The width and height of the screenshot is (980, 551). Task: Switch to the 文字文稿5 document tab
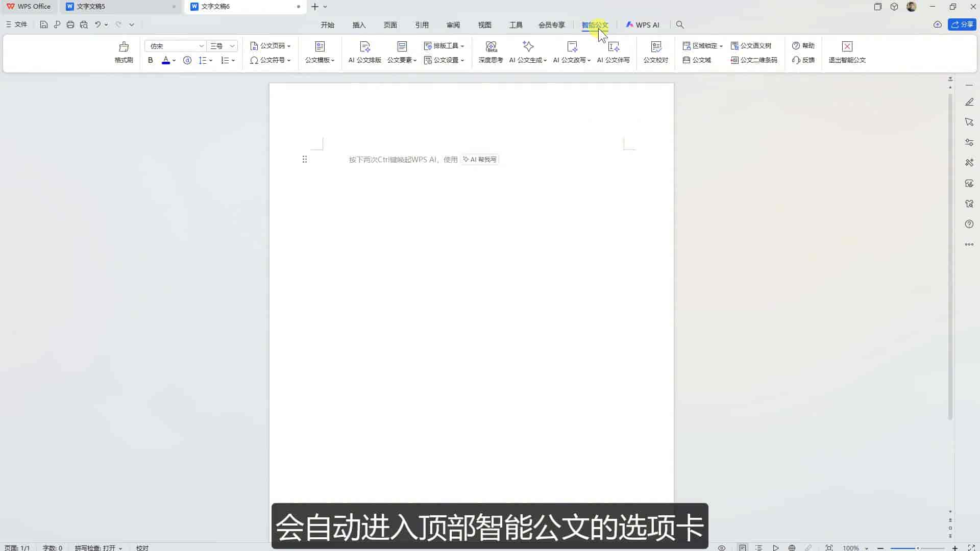(121, 7)
